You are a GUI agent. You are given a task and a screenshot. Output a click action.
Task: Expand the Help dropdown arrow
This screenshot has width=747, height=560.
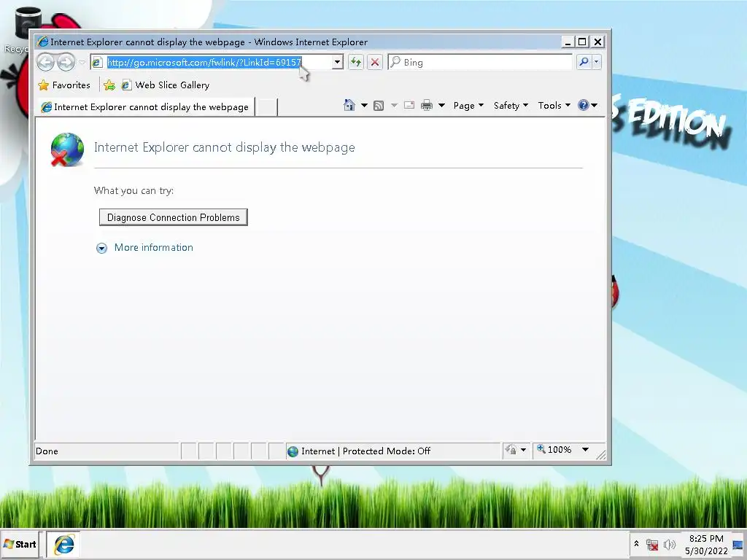pyautogui.click(x=594, y=105)
